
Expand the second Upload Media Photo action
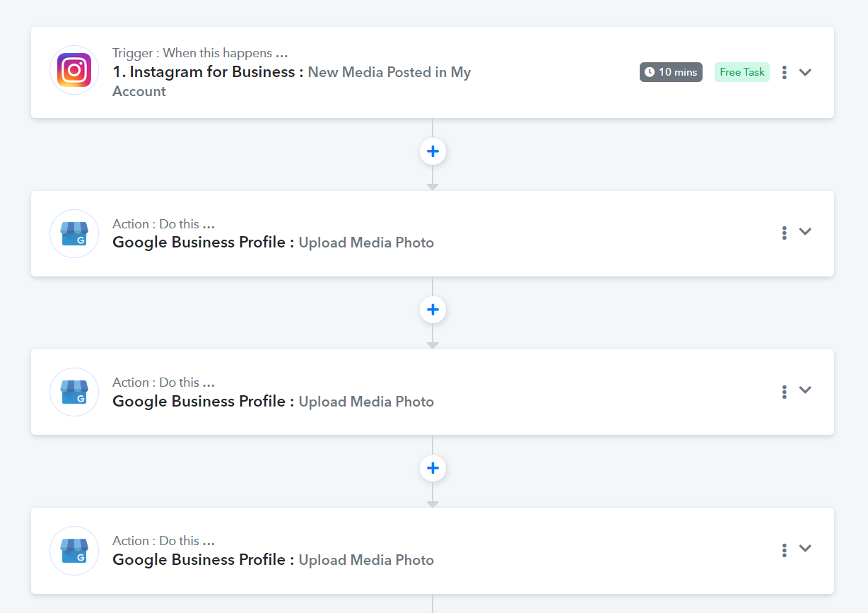click(805, 390)
